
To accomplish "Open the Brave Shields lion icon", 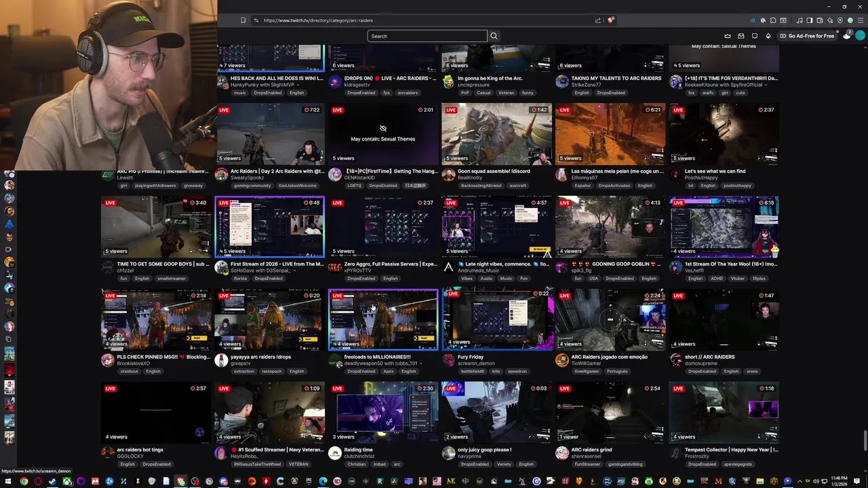I will coord(610,20).
